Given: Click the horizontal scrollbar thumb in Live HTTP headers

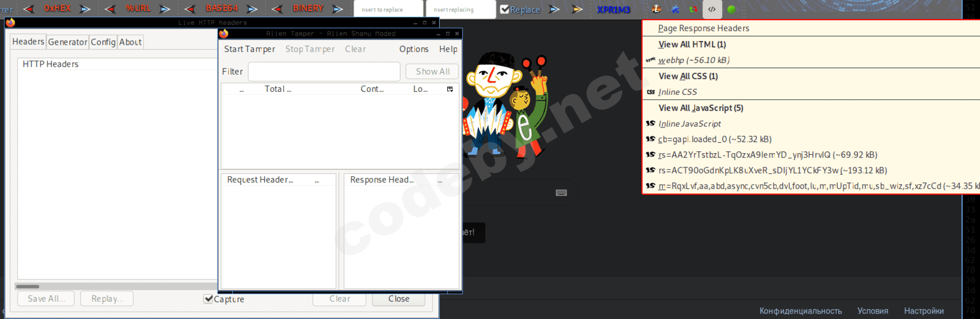Looking at the screenshot, I should [28, 286].
